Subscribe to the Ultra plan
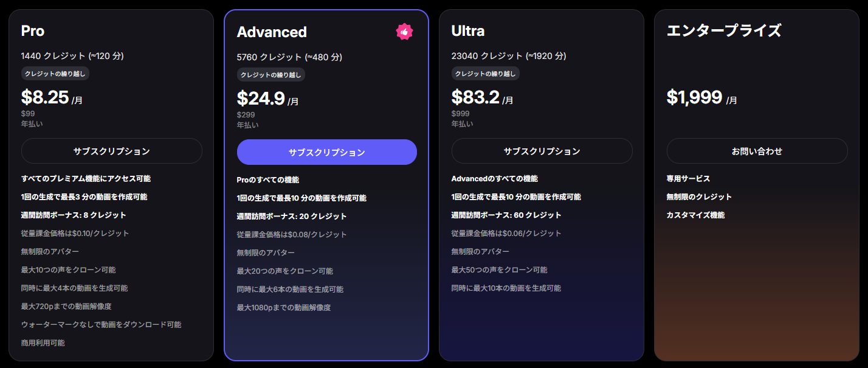Screen dimensions: 868x368 pos(542,151)
